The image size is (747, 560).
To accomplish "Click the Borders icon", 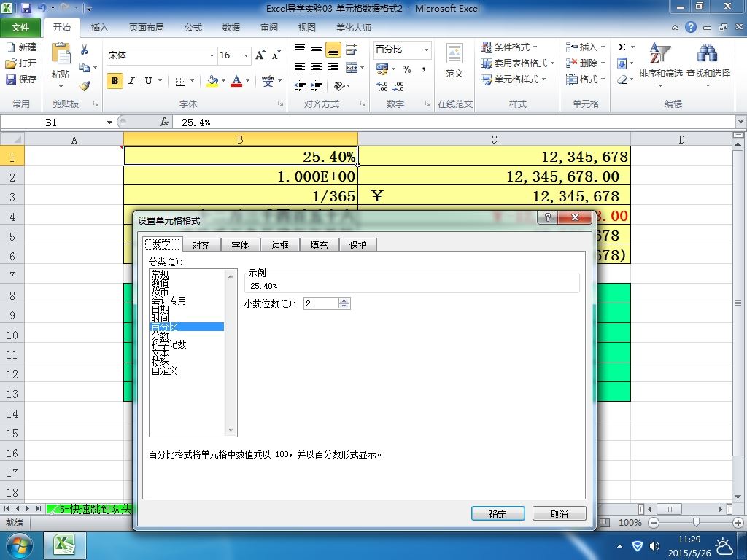I will (180, 81).
